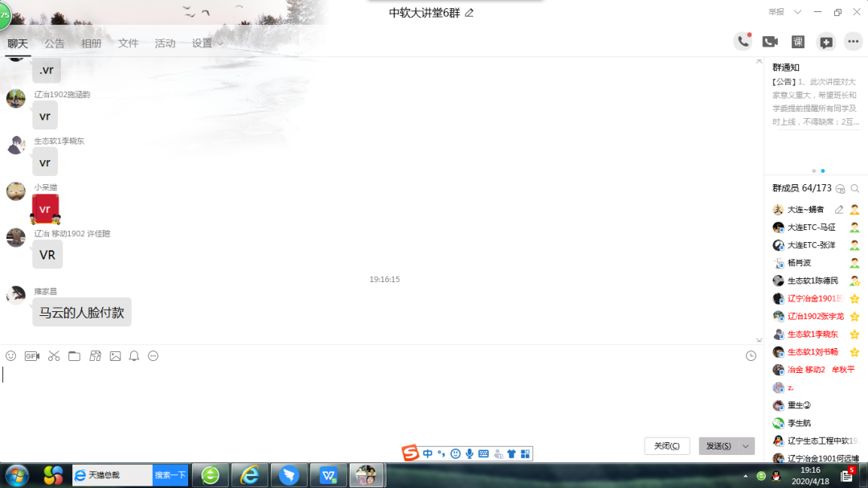Search group members with the magnifier icon
Viewport: 868px width, 488px height.
pyautogui.click(x=855, y=188)
